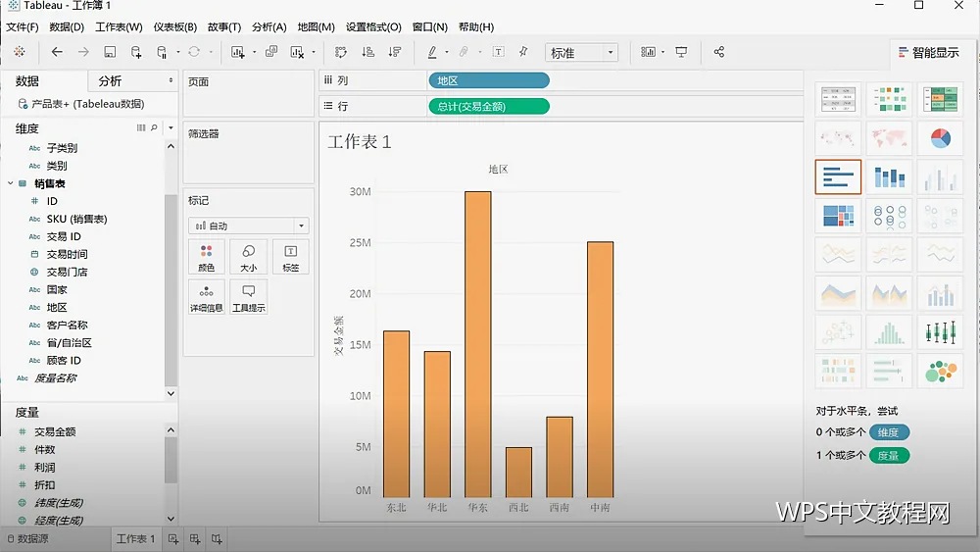Open the 分析 tab dropdown arrow
This screenshot has height=552, width=980.
[171, 80]
